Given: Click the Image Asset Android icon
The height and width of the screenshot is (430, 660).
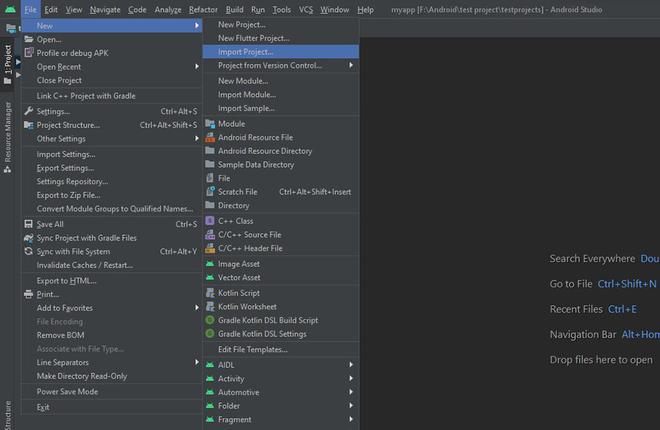Looking at the screenshot, I should (x=210, y=264).
